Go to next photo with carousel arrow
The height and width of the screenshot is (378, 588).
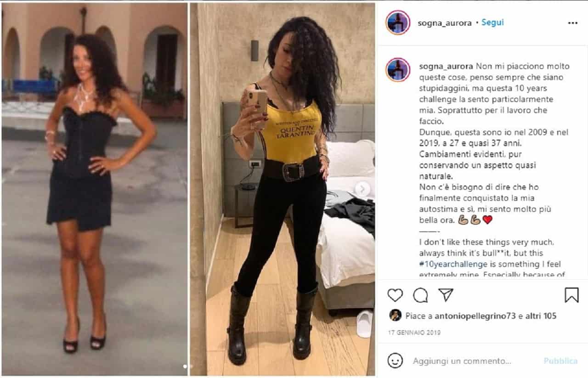[362, 189]
